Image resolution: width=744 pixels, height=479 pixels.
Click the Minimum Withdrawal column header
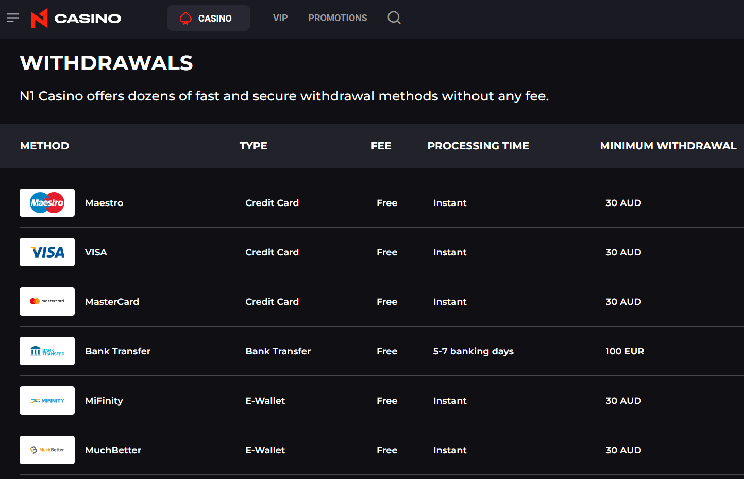[x=668, y=146]
